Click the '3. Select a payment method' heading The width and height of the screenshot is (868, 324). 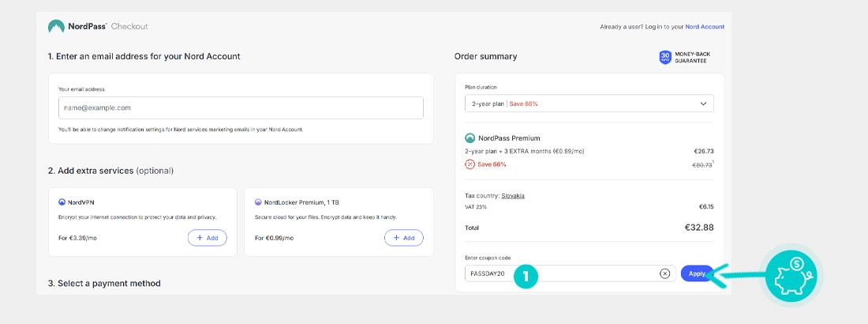[x=104, y=284]
